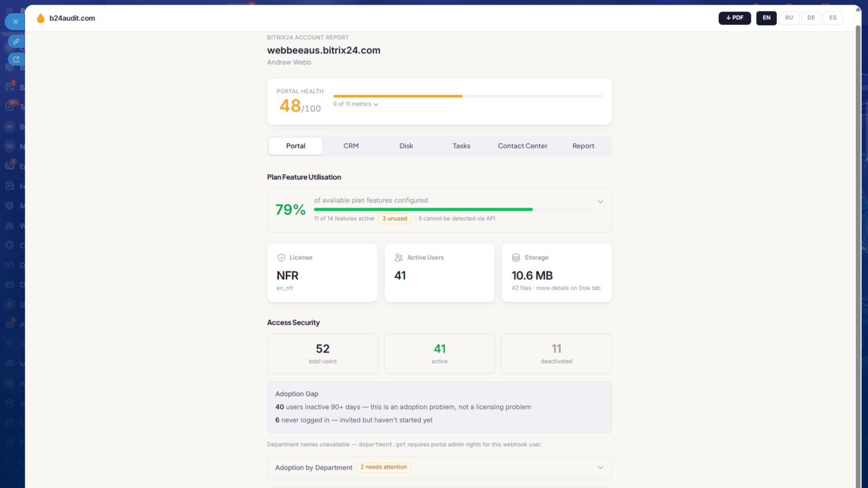Click the b24audit orange drop logo
This screenshot has width=868, height=488.
40,18
